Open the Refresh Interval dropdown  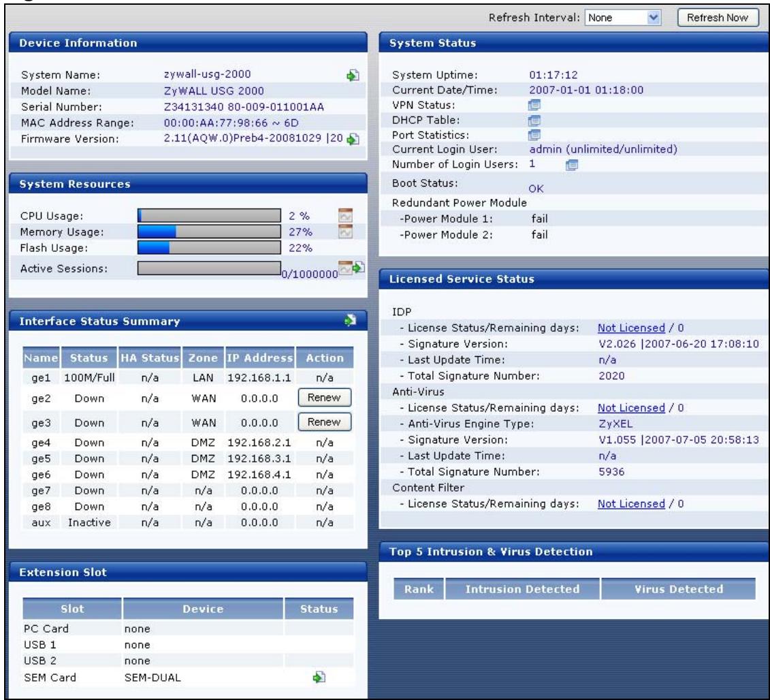[623, 18]
